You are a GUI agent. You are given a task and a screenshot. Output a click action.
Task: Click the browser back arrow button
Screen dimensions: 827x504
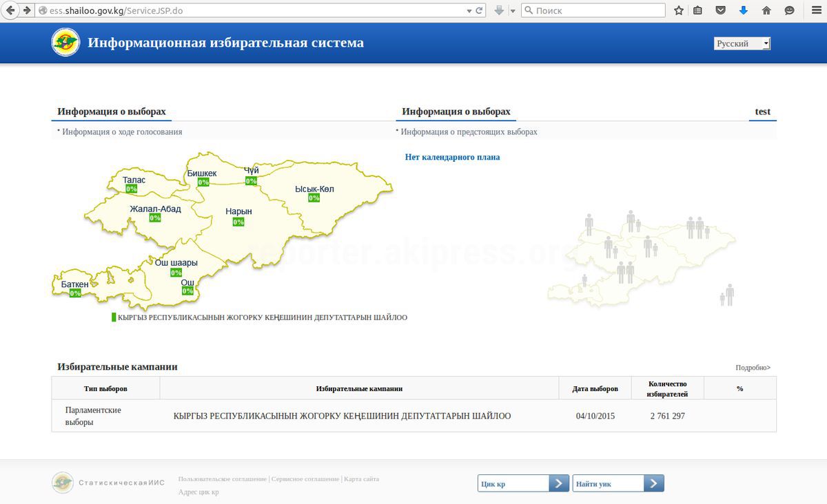pos(10,10)
